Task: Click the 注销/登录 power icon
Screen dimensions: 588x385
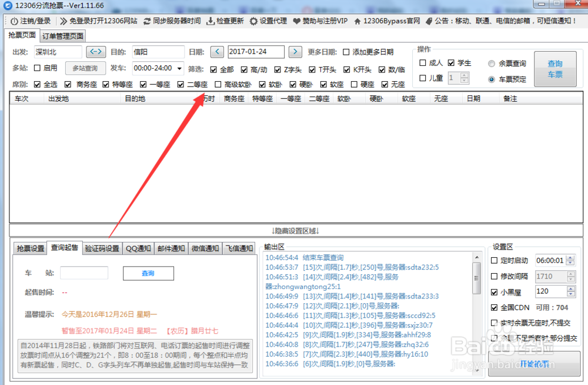Action: (x=14, y=21)
